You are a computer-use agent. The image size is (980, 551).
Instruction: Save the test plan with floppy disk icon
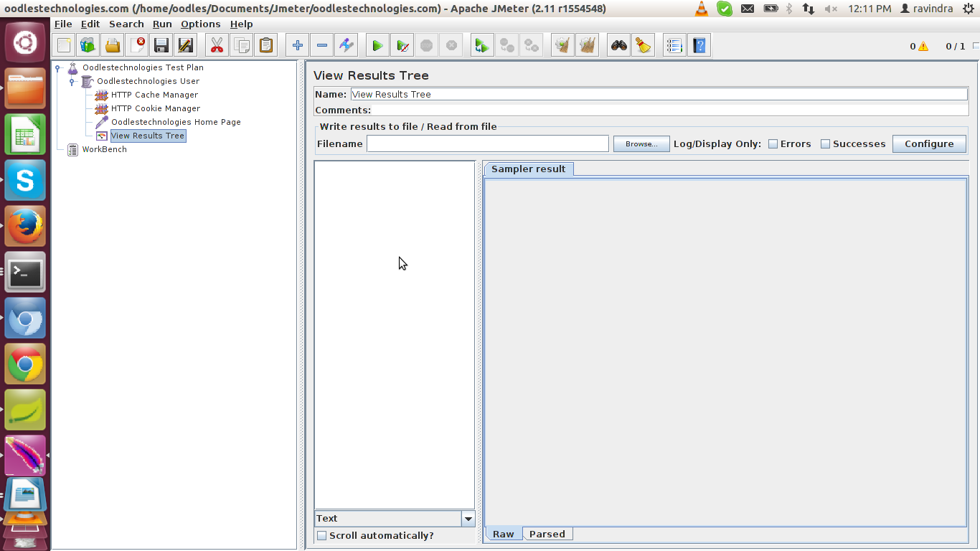(x=161, y=46)
